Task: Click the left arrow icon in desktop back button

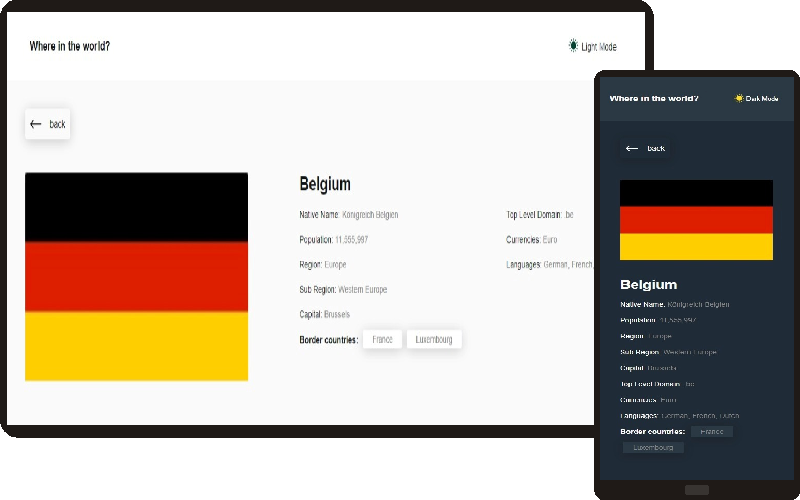Action: click(36, 124)
